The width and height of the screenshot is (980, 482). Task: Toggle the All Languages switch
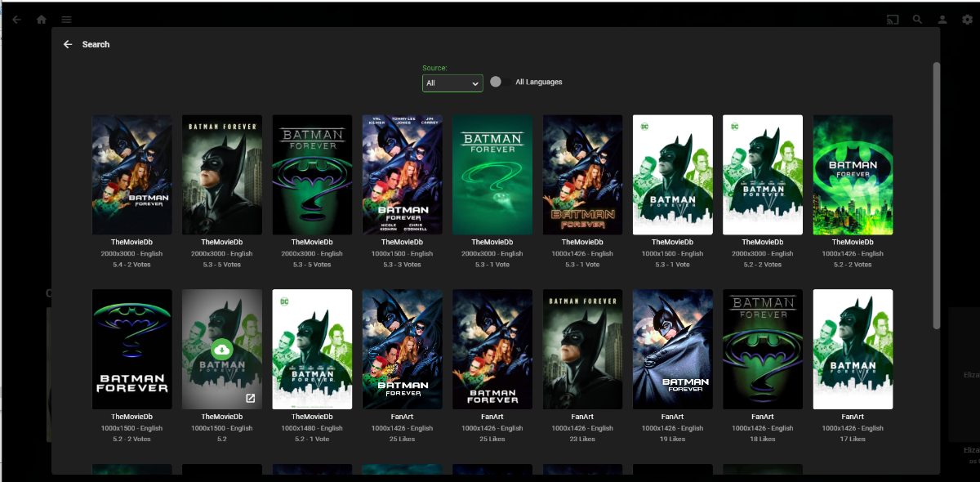pos(500,82)
